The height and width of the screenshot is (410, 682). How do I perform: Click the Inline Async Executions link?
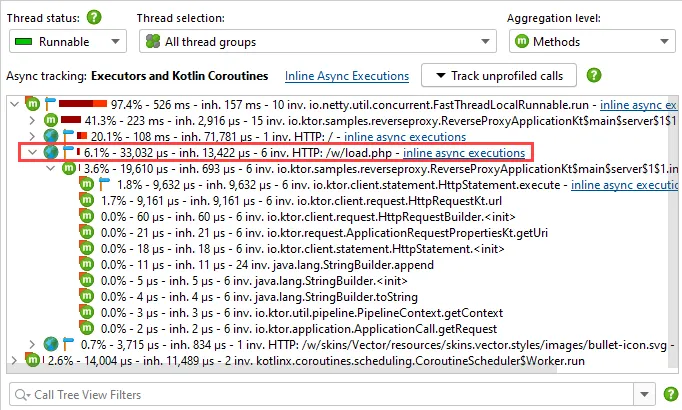point(347,76)
